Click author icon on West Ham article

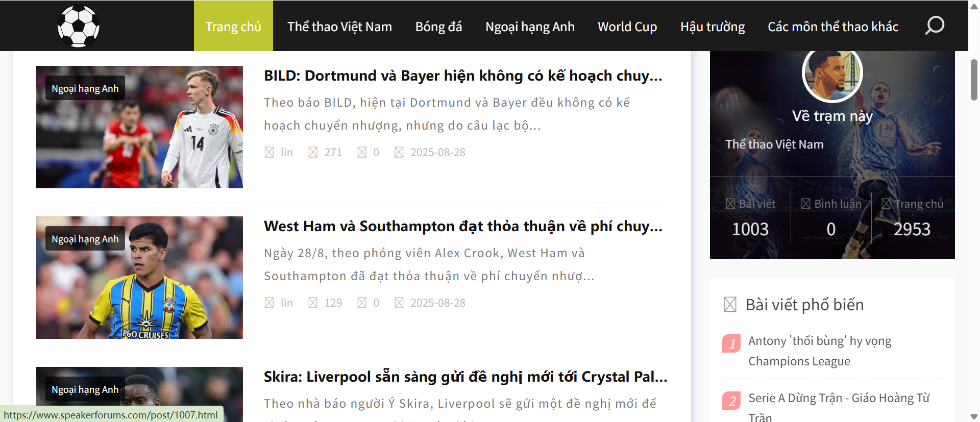coord(269,303)
